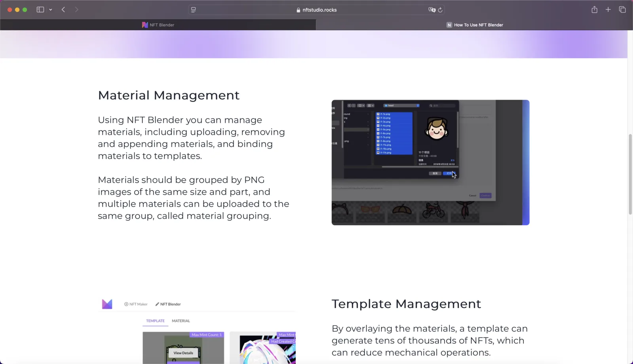Click the Material Management heading

click(x=169, y=95)
